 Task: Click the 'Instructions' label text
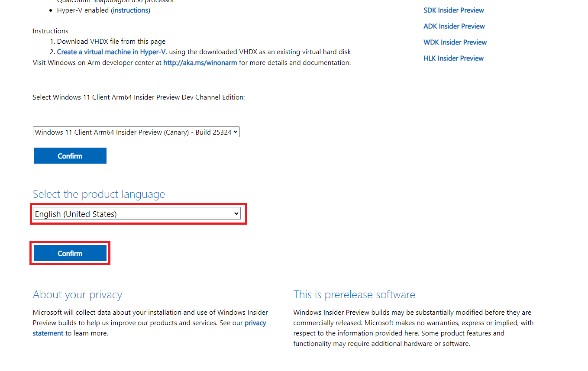(51, 31)
